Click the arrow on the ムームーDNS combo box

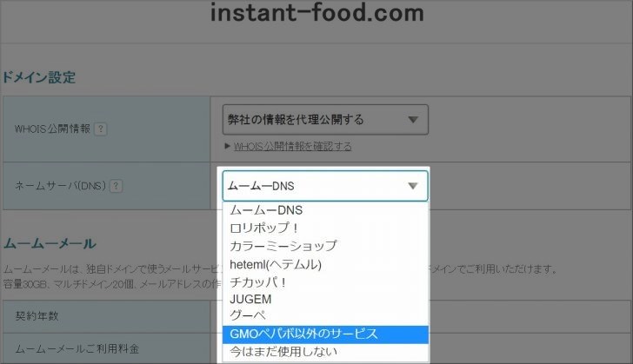pos(411,186)
